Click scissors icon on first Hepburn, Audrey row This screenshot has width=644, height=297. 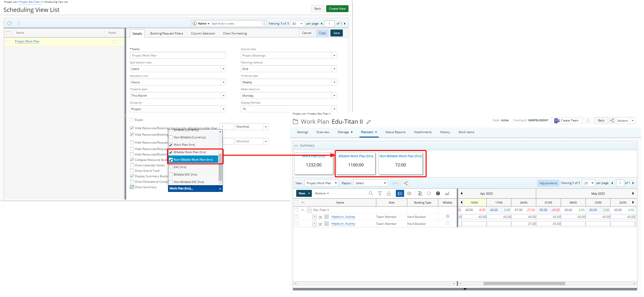(320, 217)
